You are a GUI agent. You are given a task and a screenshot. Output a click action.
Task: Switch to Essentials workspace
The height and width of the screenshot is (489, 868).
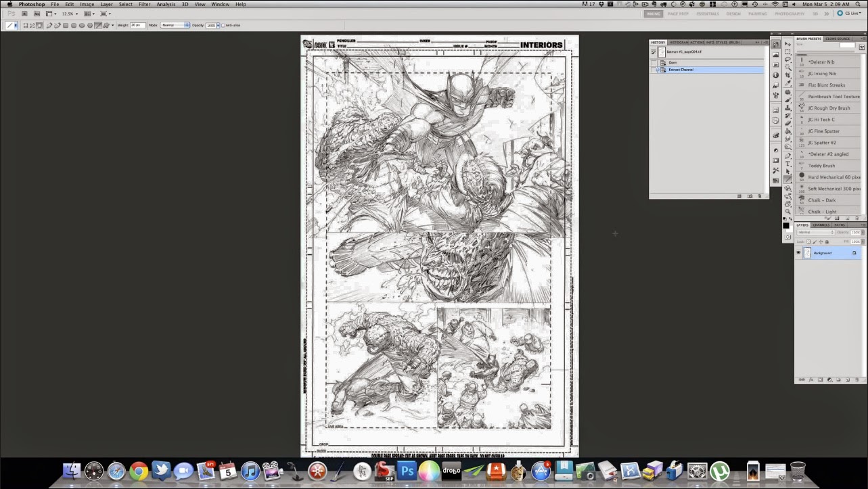click(708, 14)
